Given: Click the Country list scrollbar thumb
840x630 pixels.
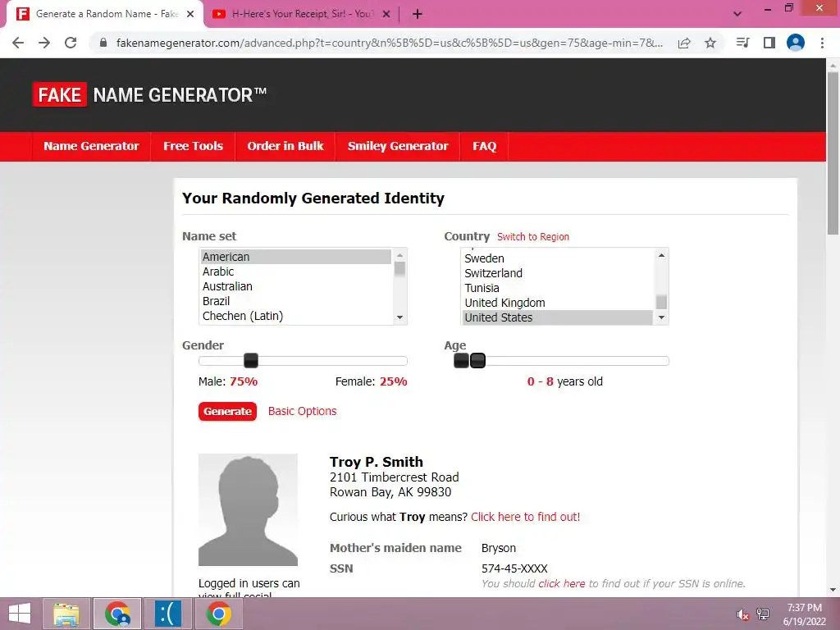Looking at the screenshot, I should (x=662, y=302).
